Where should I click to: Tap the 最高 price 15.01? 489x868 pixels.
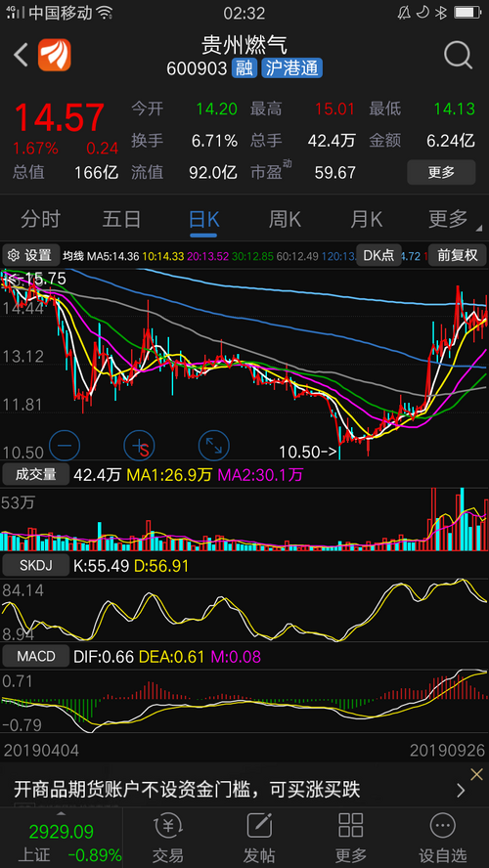click(x=334, y=108)
